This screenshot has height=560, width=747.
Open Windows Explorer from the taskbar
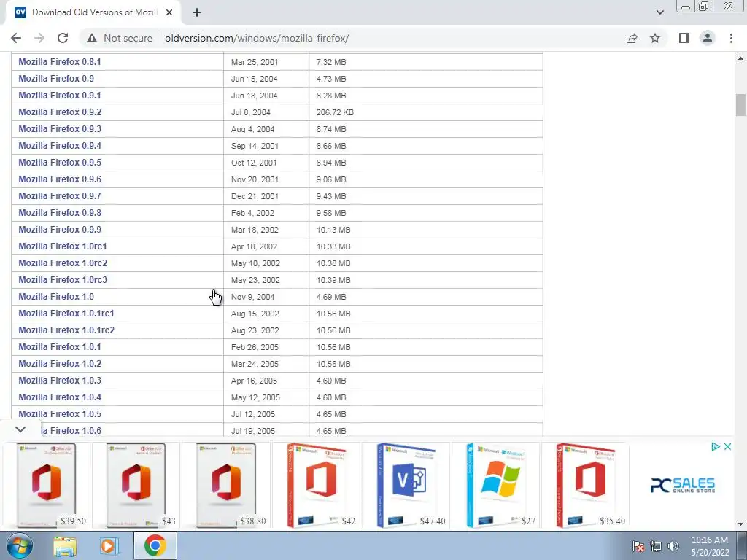[x=65, y=545]
